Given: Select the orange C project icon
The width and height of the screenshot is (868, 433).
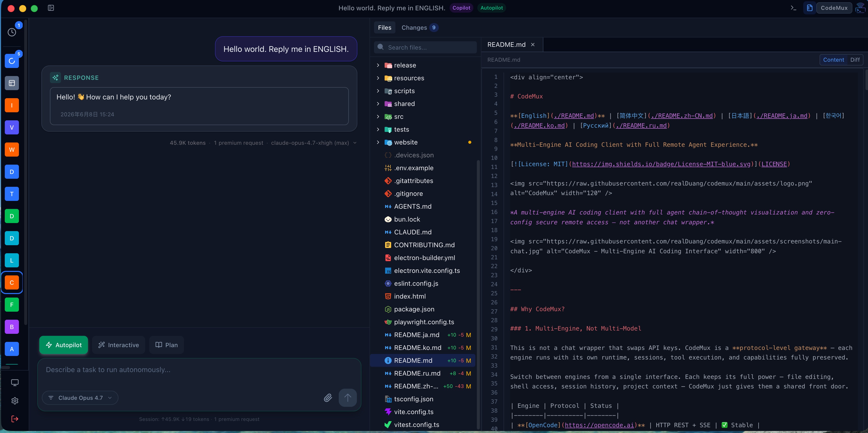Looking at the screenshot, I should tap(12, 283).
